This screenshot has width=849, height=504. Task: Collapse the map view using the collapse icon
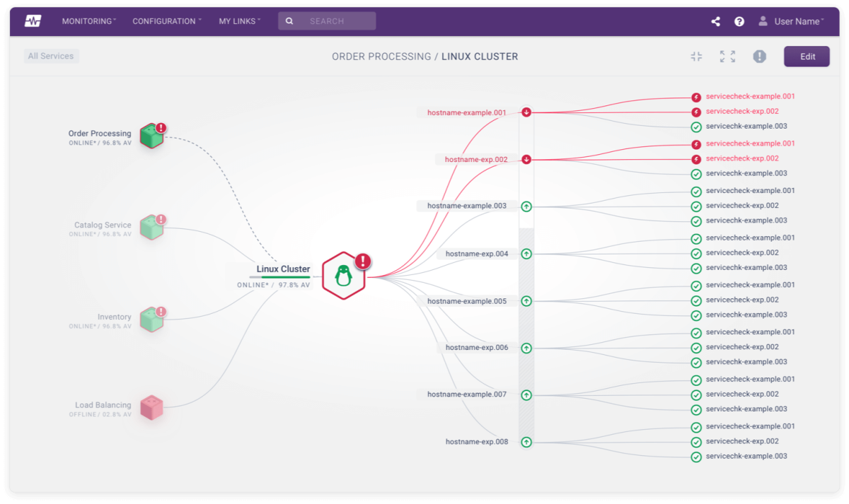click(x=696, y=57)
